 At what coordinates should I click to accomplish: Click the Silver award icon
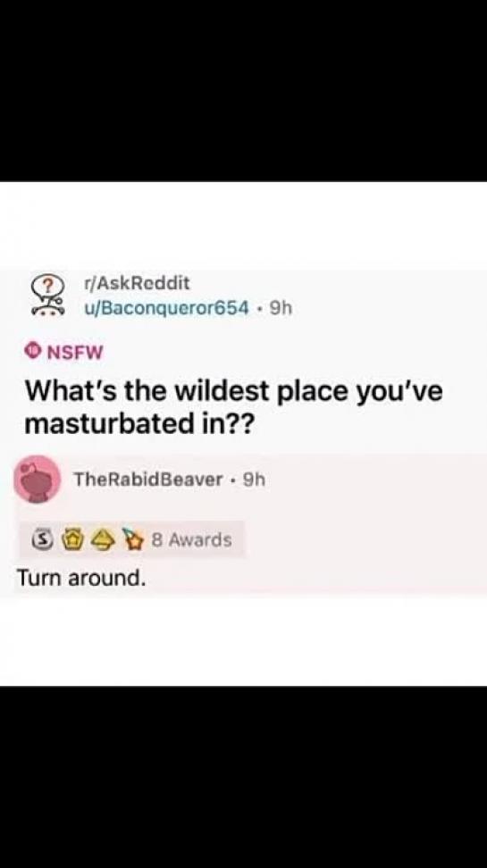coord(41,539)
